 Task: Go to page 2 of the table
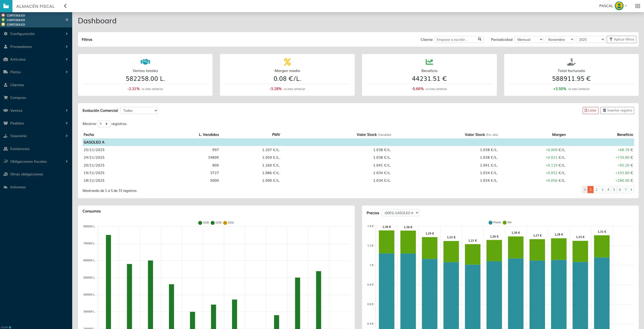click(596, 190)
